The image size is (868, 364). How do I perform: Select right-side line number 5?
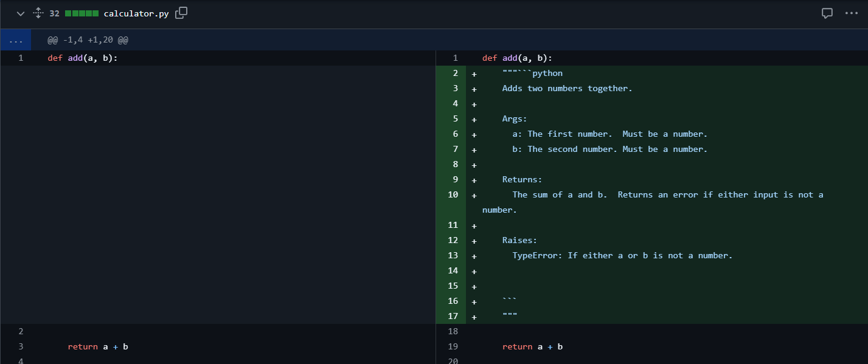tap(454, 119)
